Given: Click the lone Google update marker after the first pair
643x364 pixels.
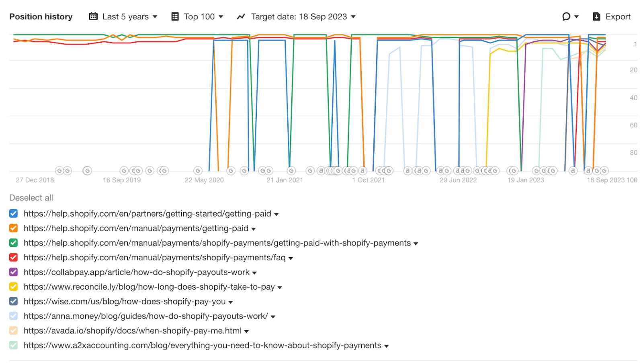Looking at the screenshot, I should (x=87, y=171).
